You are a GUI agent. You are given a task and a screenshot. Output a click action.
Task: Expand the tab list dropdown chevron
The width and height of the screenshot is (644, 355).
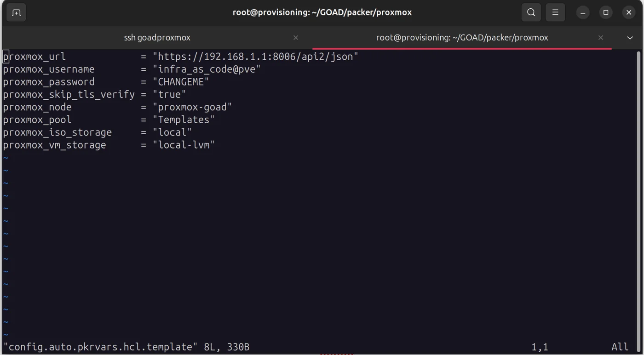tap(630, 38)
